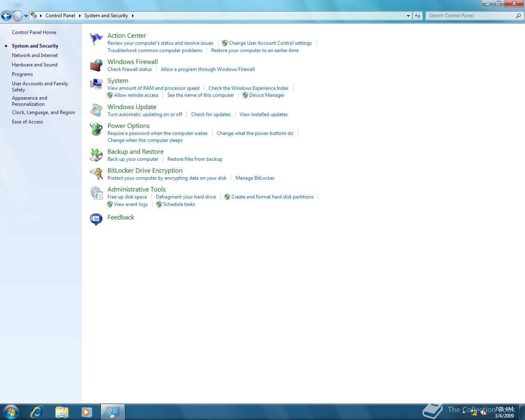Click the System computer icon
Screen dimensions: 525x420
96,84
